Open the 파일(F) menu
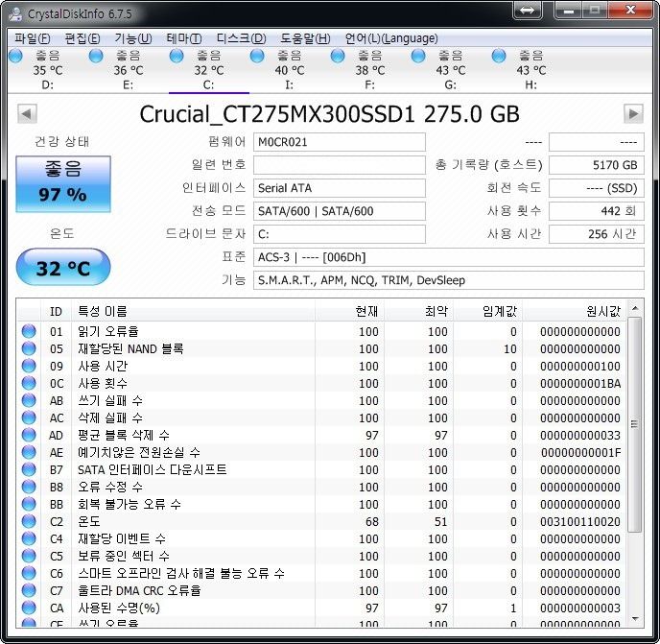The height and width of the screenshot is (644, 660). click(x=33, y=38)
